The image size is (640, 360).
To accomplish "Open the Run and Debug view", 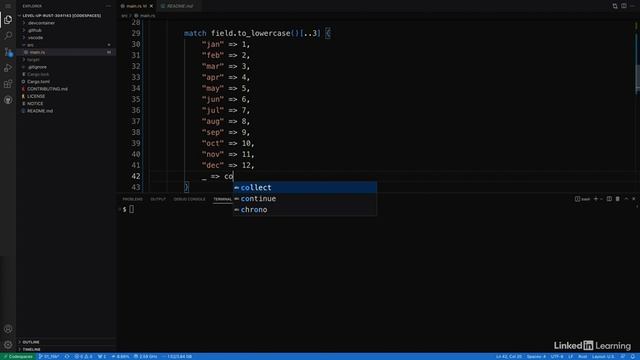I will click(x=8, y=68).
